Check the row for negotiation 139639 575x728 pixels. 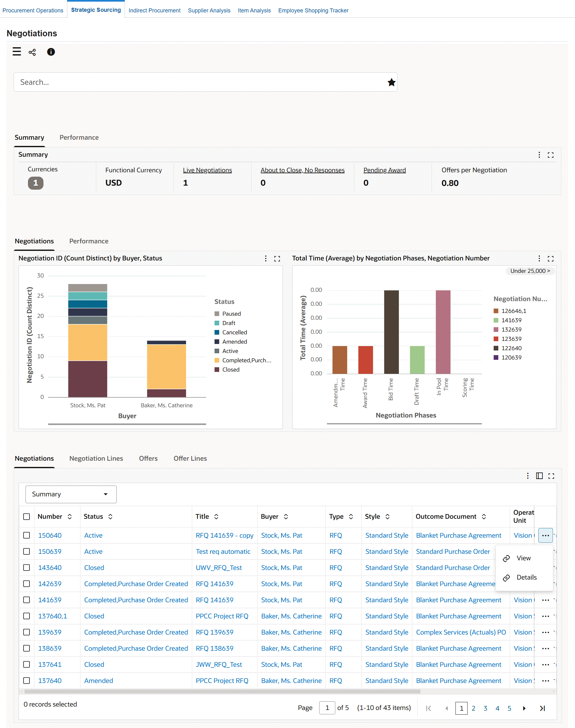(x=27, y=632)
